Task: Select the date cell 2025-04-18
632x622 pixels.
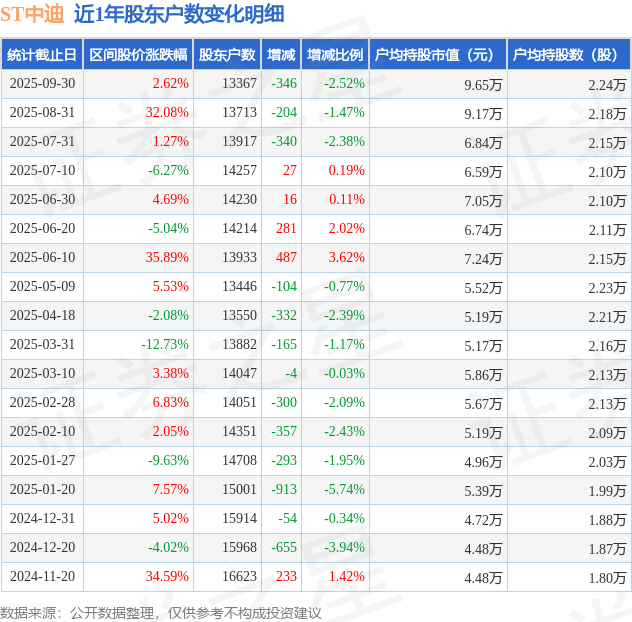Action: tap(42, 315)
